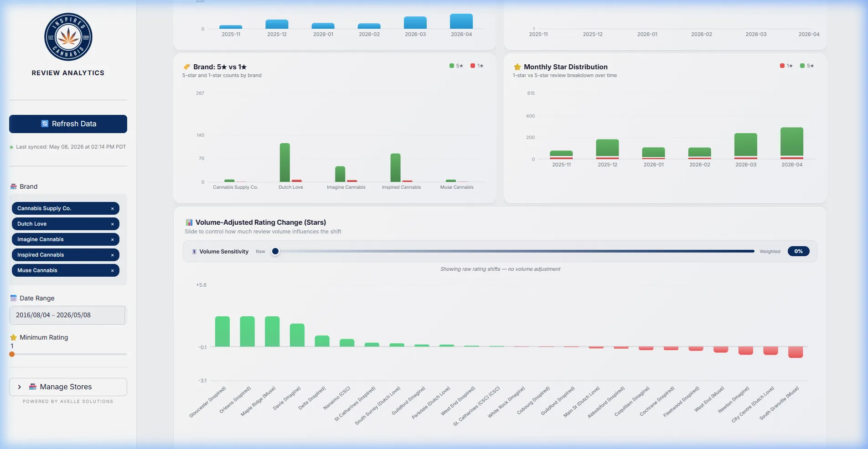Toggle the 5★ legend in Brand chart
Image resolution: width=868 pixels, height=449 pixels.
tap(456, 66)
